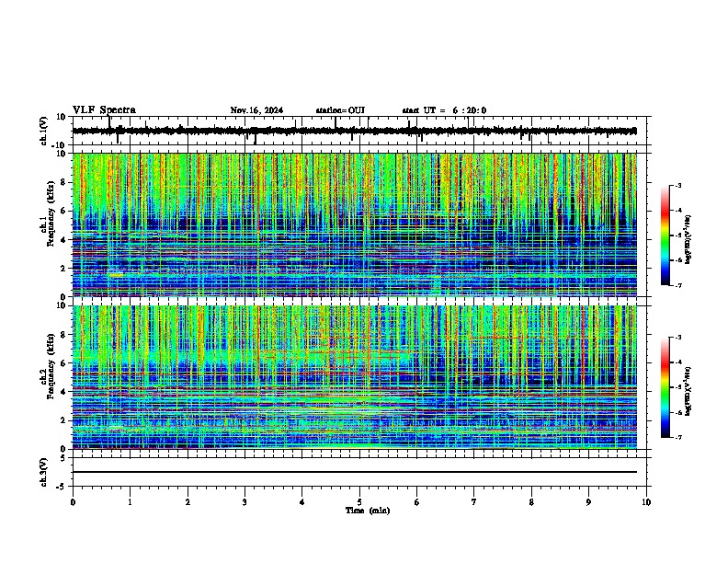Click the ch.3 flat voltage line panel
This screenshot has width=728, height=563.
[361, 472]
